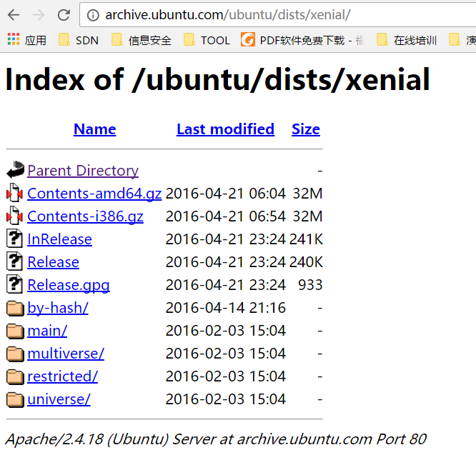
Task: Open the PDF软件免费下载 bookmark
Action: pyautogui.click(x=302, y=40)
